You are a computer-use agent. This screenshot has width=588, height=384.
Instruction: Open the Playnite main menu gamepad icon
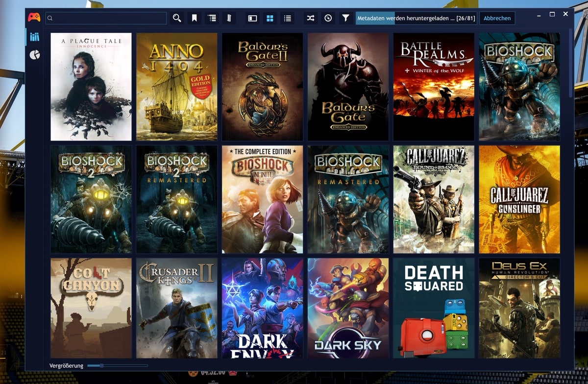34,18
